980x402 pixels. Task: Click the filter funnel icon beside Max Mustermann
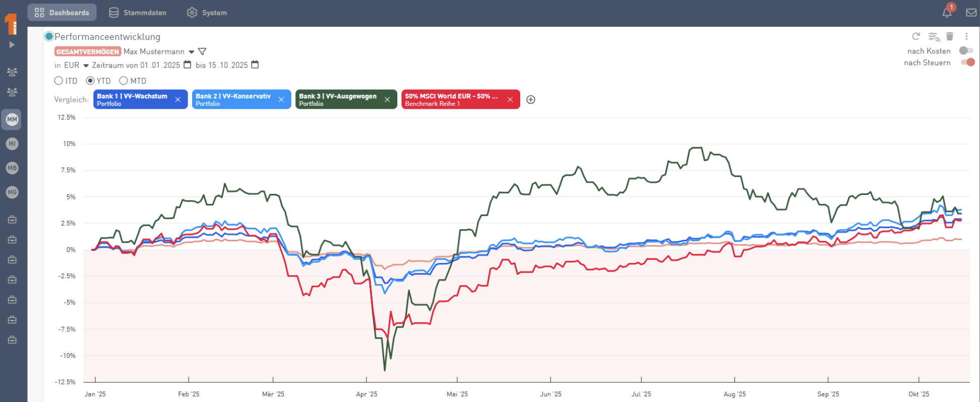coord(202,52)
